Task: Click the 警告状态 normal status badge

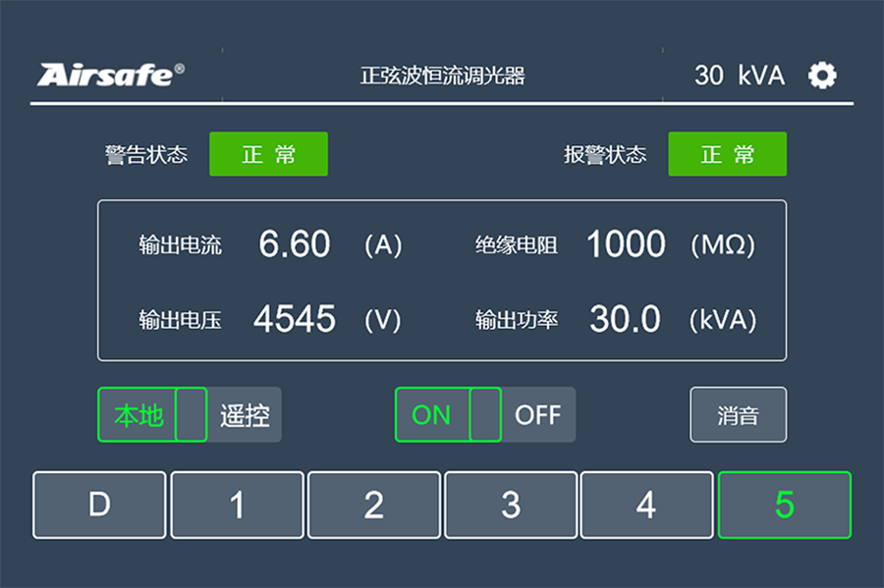Action: (269, 153)
